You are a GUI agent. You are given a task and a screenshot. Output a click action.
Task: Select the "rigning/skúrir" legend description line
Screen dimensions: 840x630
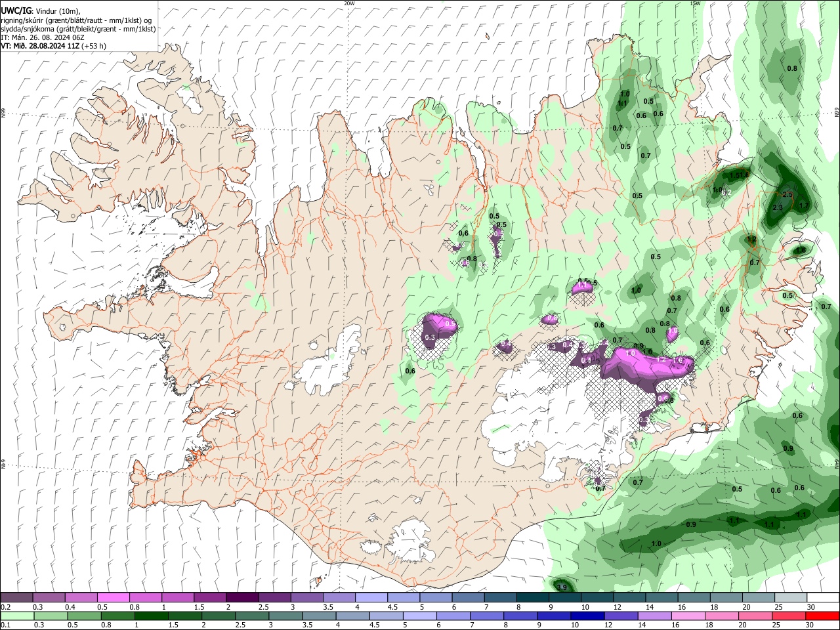pos(76,20)
